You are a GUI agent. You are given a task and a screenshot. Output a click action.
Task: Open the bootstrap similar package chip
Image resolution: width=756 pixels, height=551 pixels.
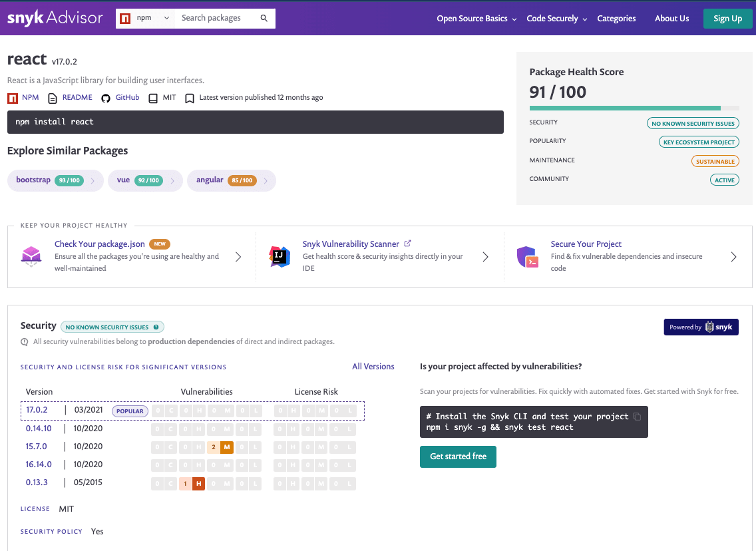tap(55, 180)
